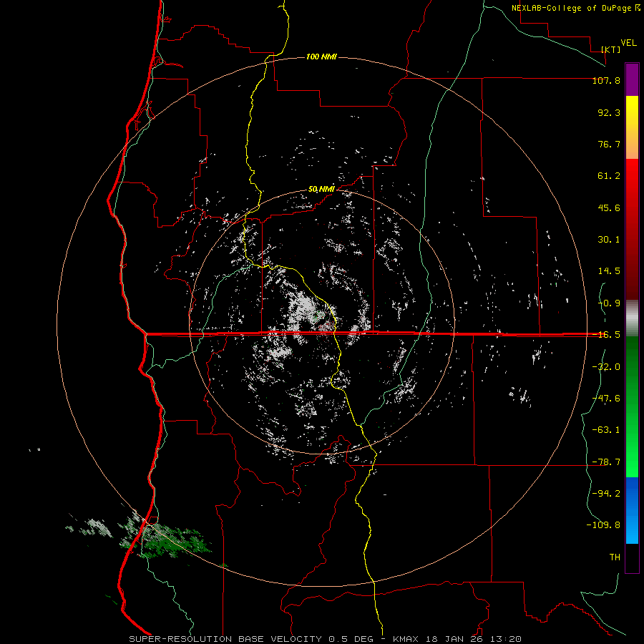The height and width of the screenshot is (644, 644).
Task: Select the 61.2 velocity scale value
Action: tap(609, 176)
